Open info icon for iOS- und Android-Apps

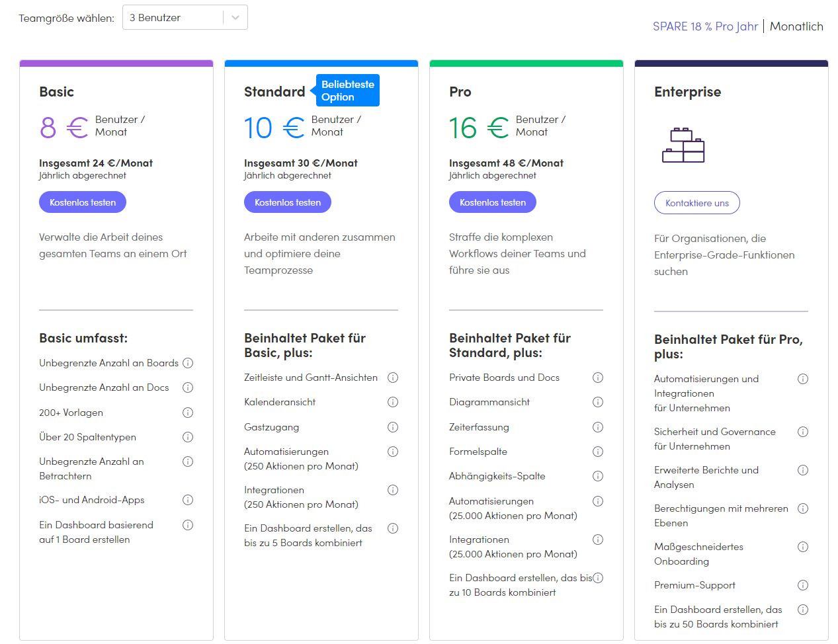[188, 500]
